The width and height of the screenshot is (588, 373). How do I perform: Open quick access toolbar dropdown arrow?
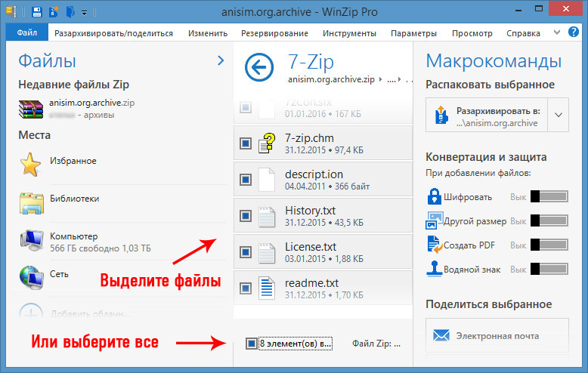[x=84, y=12]
